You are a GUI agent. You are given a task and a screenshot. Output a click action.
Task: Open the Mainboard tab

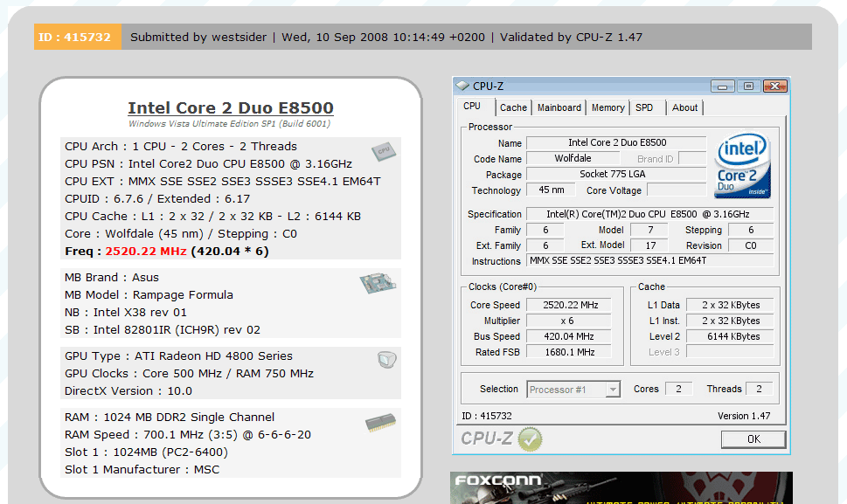click(559, 107)
